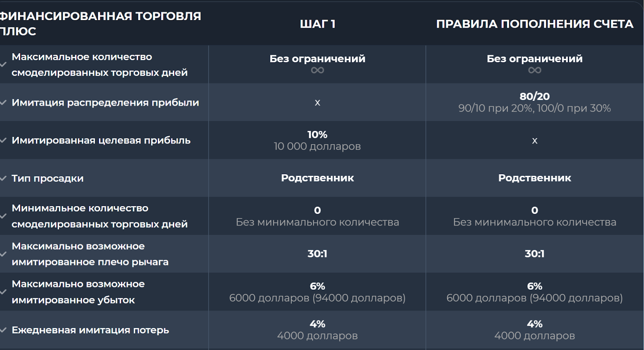Expand the Имитированная целевая прибыль row chevron
Image resolution: width=644 pixels, height=350 pixels.
tap(3, 140)
